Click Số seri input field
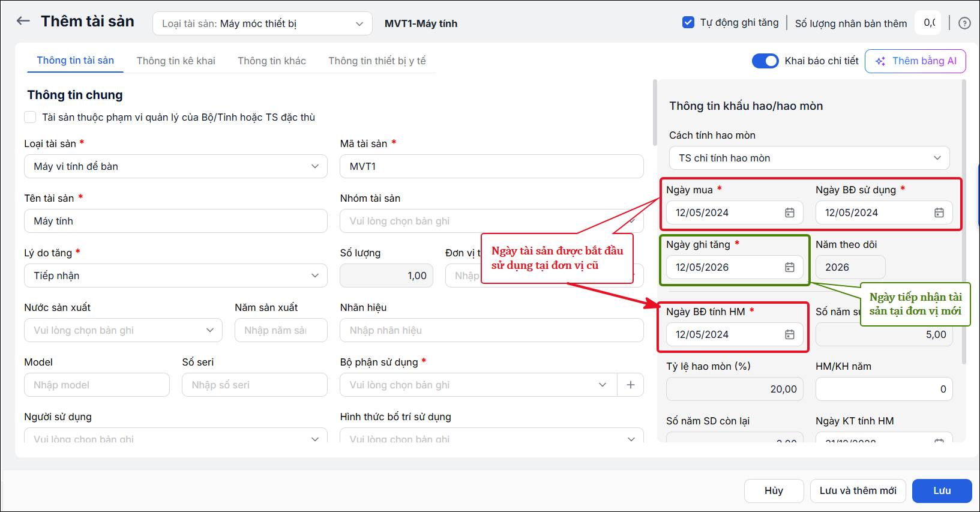 point(254,385)
